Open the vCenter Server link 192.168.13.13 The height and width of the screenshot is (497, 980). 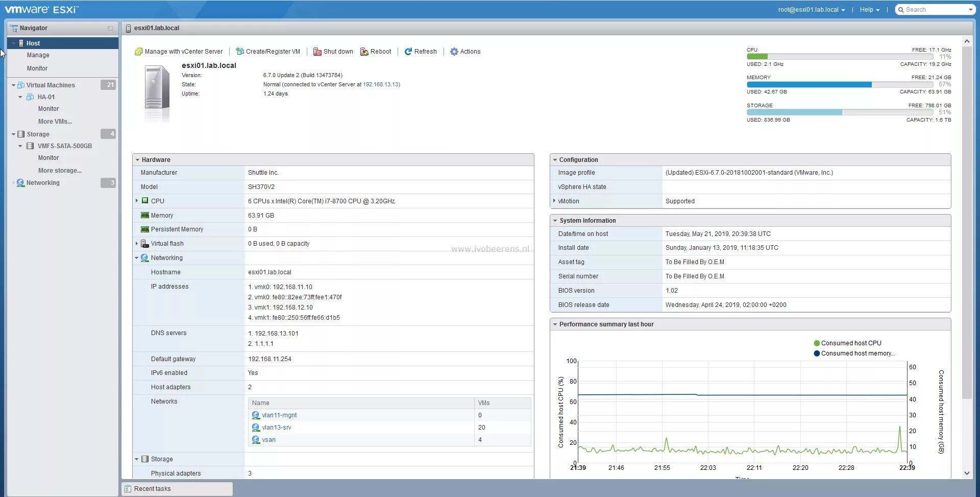pyautogui.click(x=381, y=85)
